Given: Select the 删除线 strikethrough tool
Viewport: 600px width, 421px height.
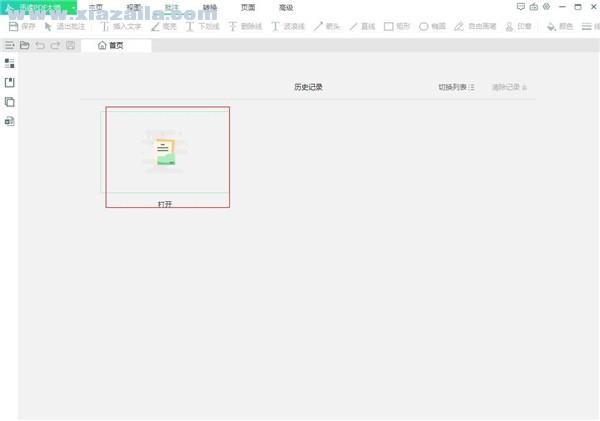Looking at the screenshot, I should point(245,26).
